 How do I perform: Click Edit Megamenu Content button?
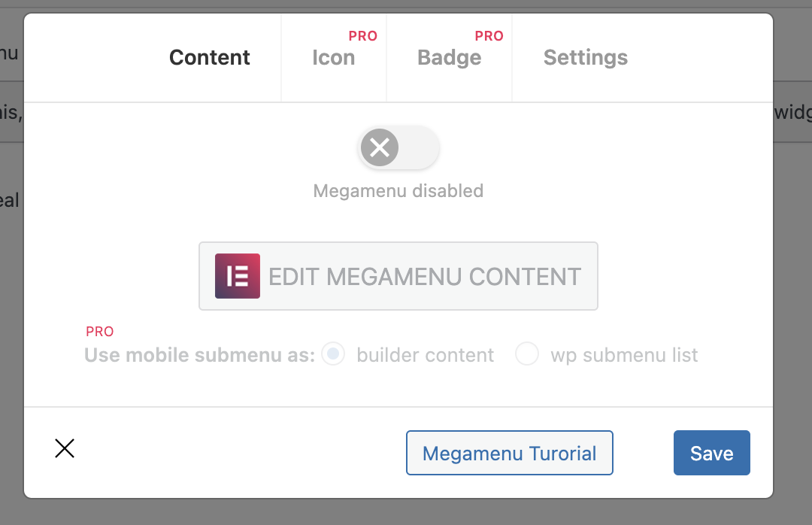(x=398, y=276)
